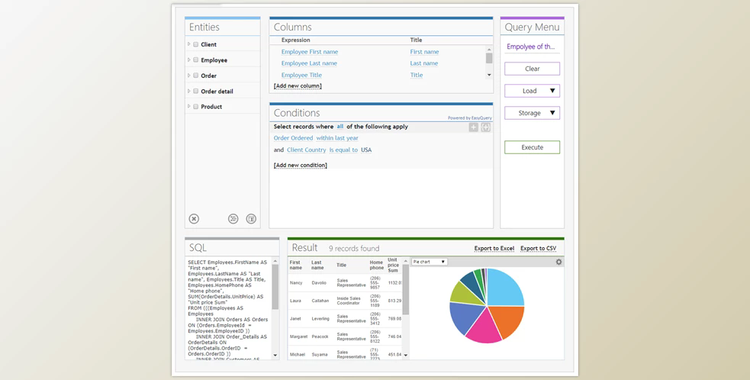Image resolution: width=750 pixels, height=380 pixels.
Task: Click the 'Last name' column title
Action: 424,63
